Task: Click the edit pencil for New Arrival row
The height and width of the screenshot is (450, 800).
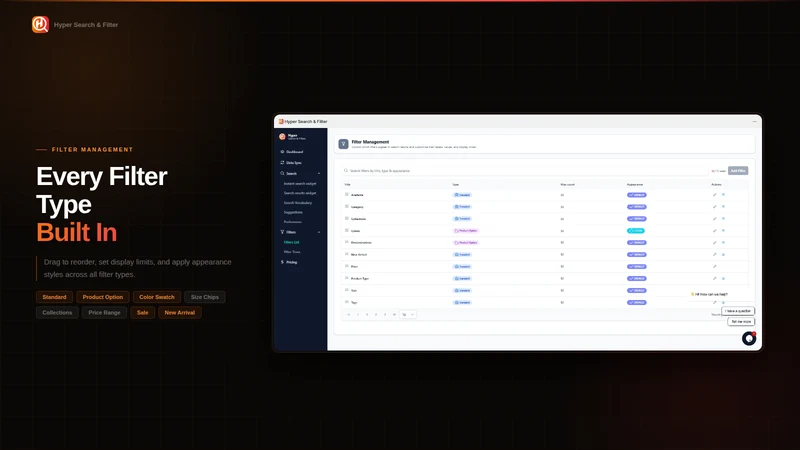Action: pyautogui.click(x=714, y=255)
